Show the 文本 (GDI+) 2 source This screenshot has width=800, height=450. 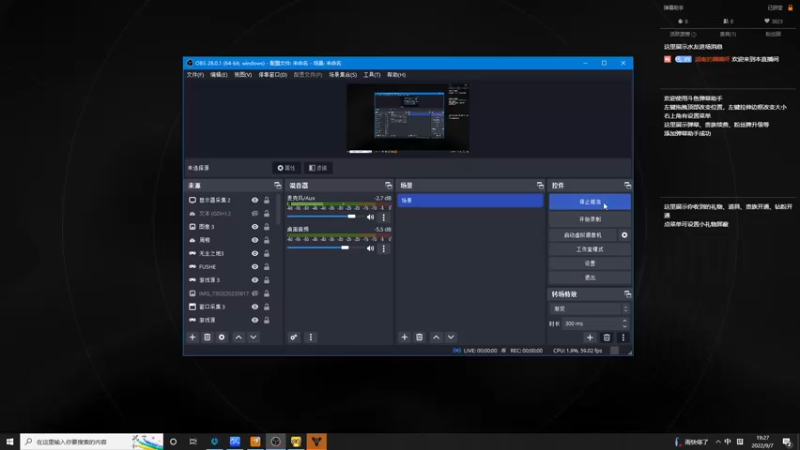tap(255, 214)
